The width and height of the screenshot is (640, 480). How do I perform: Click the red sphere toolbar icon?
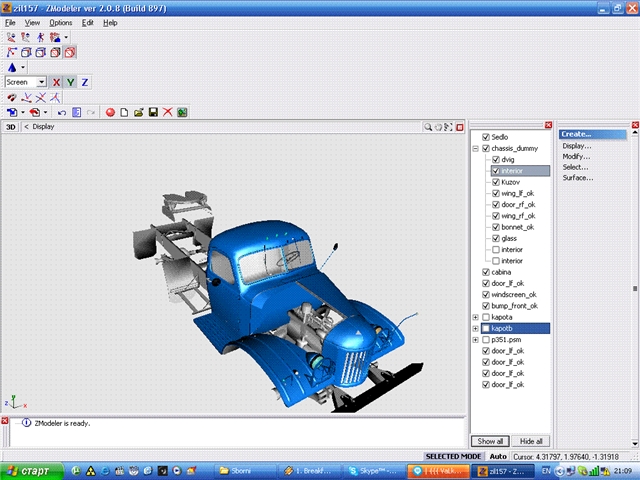[111, 113]
